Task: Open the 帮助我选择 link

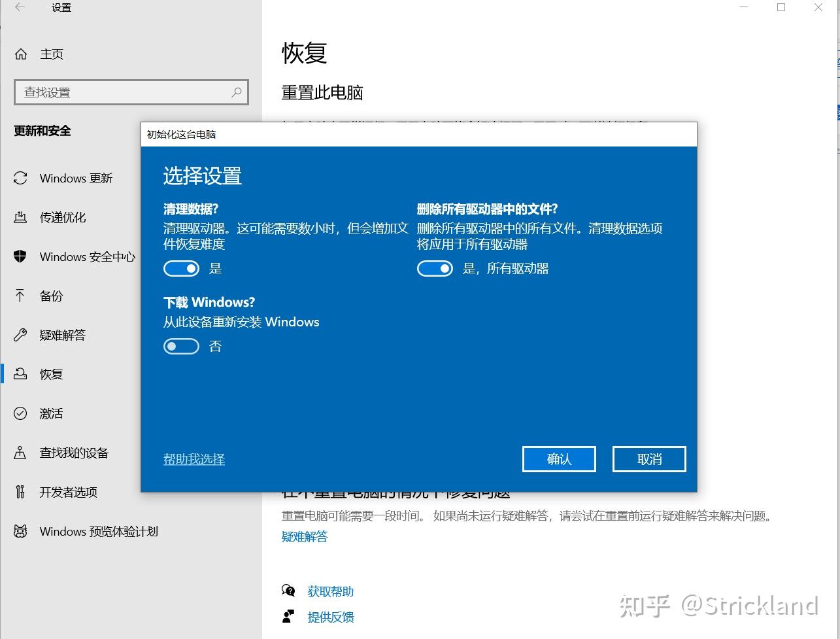Action: (194, 459)
